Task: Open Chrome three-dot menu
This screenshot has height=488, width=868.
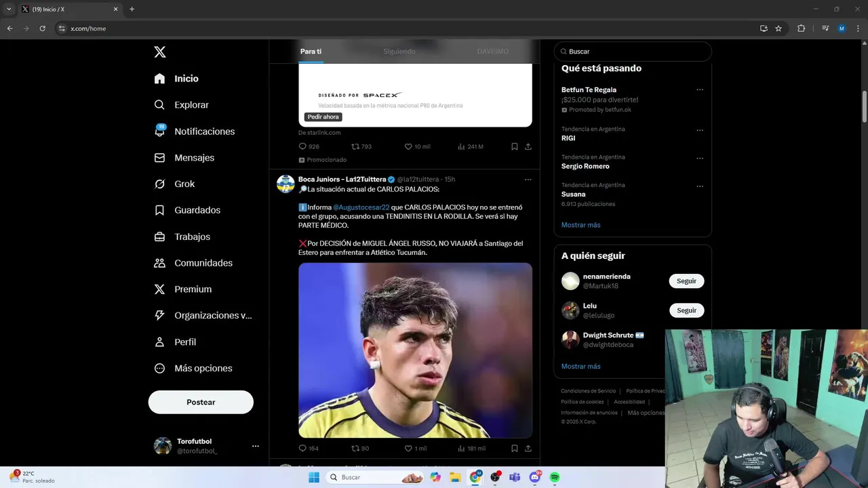Action: (x=859, y=28)
